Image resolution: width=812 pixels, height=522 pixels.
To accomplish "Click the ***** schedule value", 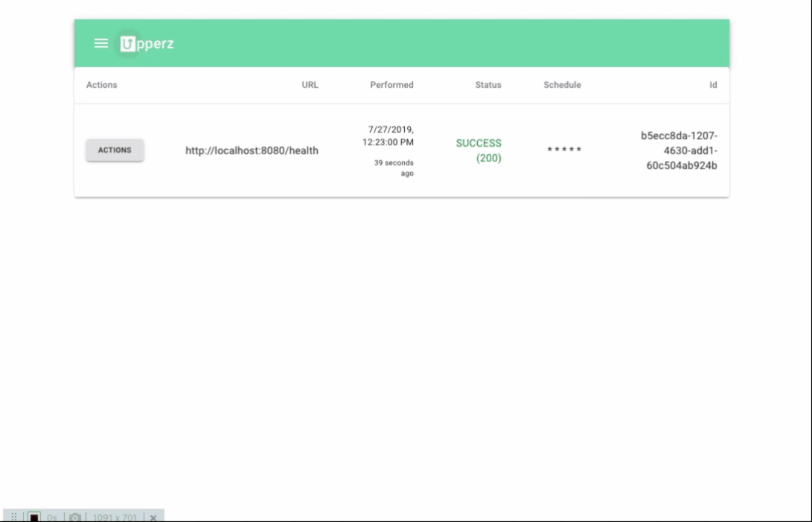I will (564, 150).
